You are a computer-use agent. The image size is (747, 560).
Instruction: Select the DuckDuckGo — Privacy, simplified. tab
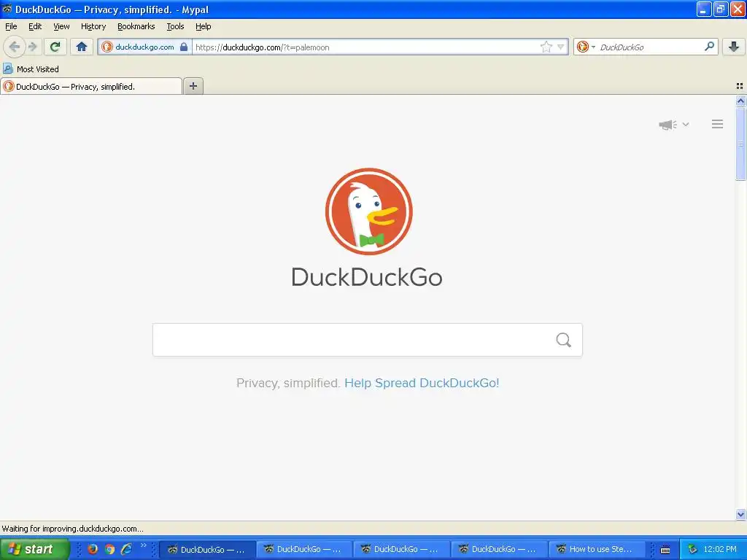91,86
